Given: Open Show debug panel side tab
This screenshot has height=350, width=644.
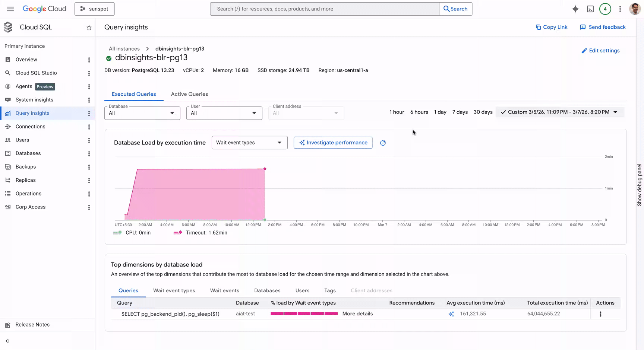Looking at the screenshot, I should 640,185.
